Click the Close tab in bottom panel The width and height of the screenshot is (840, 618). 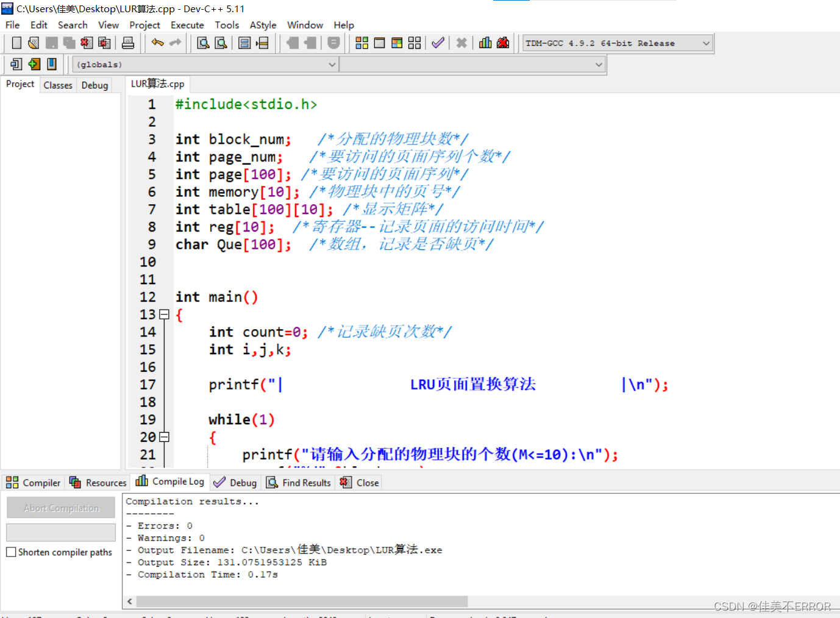360,483
